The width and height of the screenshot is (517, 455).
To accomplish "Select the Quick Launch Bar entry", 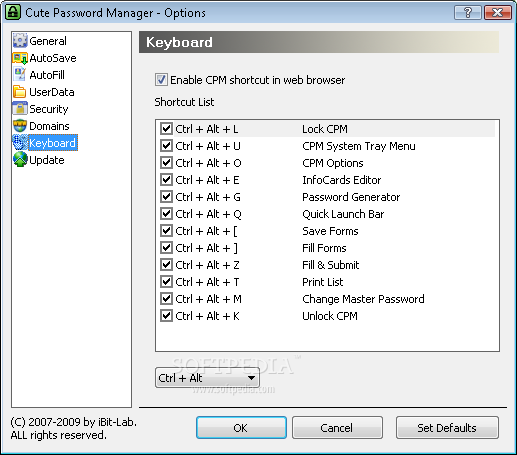I will (343, 214).
